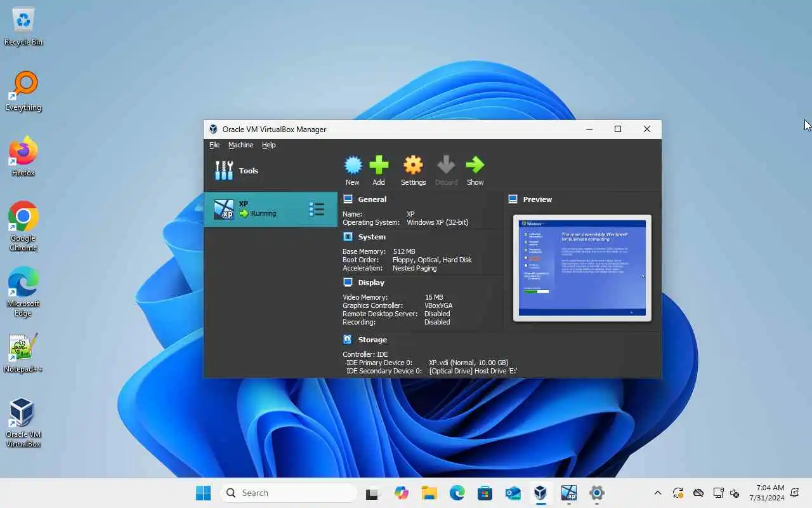
Task: Click the OneDrive cloud tray icon
Action: 698,493
